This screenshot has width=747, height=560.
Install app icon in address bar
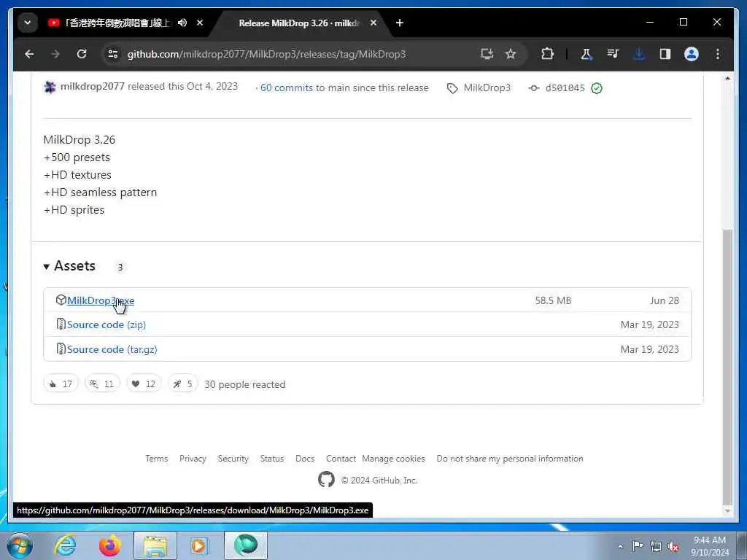coord(487,54)
